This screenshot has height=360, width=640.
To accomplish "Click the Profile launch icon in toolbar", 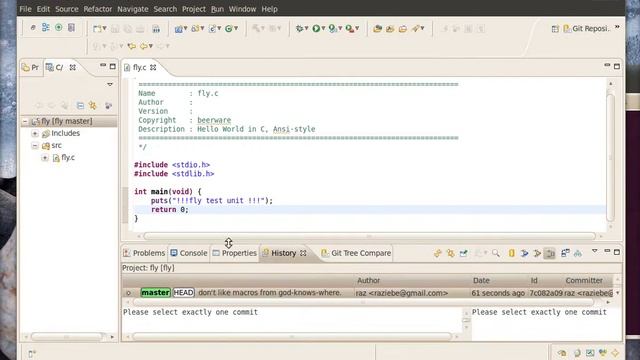I will tap(333, 29).
